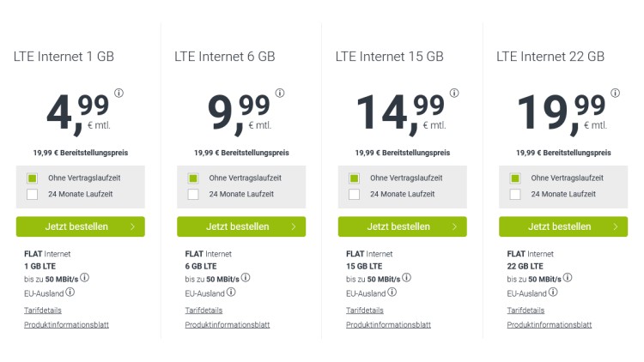Open 50 MBit/s info icon in 1 GB plan

[x=85, y=278]
